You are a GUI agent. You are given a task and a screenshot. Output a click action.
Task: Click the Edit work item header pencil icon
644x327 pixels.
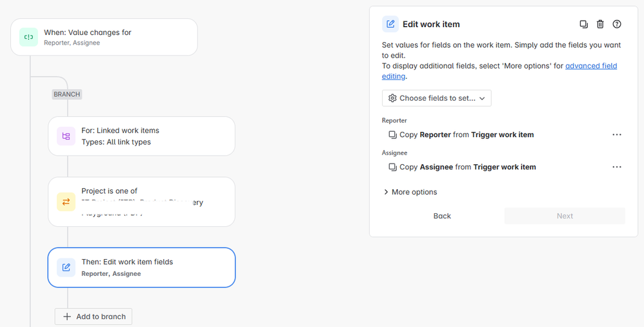click(x=390, y=25)
